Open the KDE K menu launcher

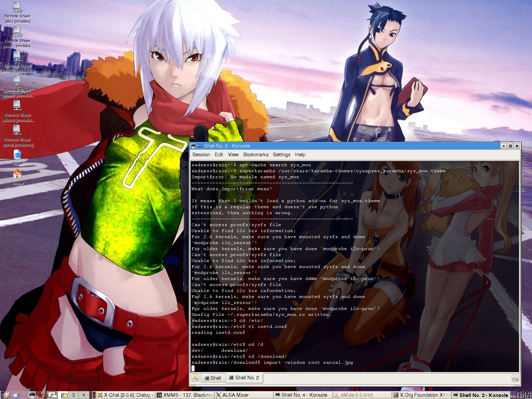pyautogui.click(x=7, y=395)
